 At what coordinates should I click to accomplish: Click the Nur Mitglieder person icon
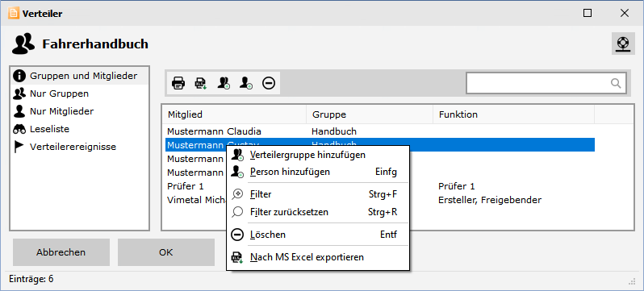(x=19, y=111)
